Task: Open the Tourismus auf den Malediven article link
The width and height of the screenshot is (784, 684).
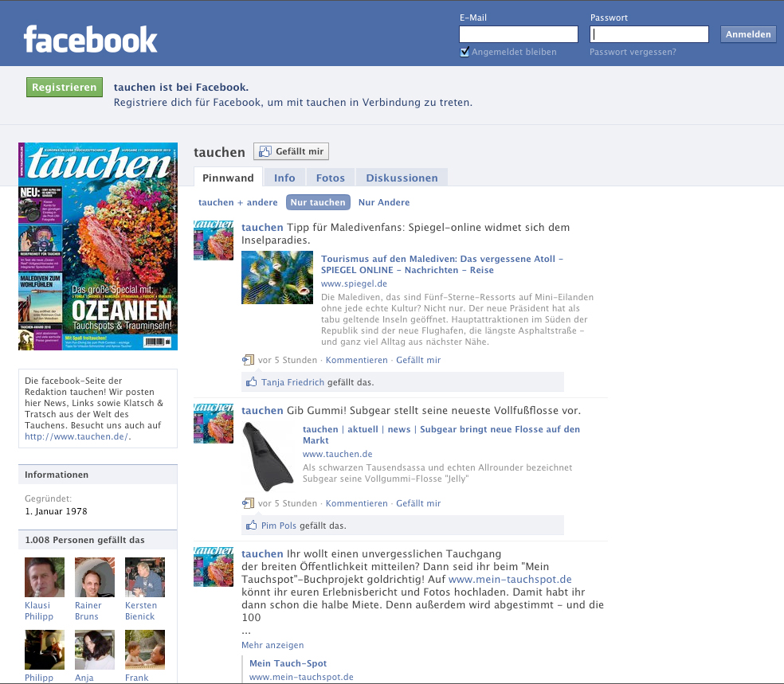Action: coord(442,264)
